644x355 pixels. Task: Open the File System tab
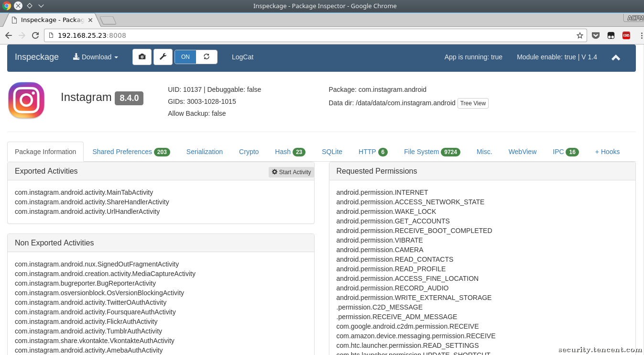pyautogui.click(x=432, y=152)
